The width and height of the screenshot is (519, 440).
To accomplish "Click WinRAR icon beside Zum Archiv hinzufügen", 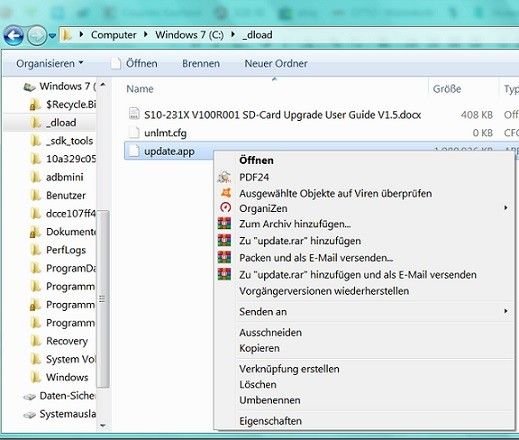I will tap(224, 223).
